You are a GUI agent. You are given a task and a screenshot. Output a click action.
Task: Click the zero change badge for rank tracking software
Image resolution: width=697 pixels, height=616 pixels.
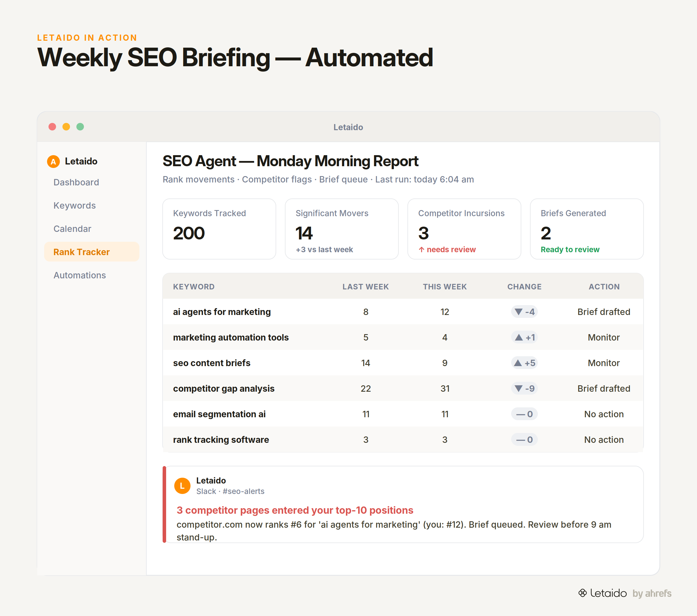coord(524,440)
